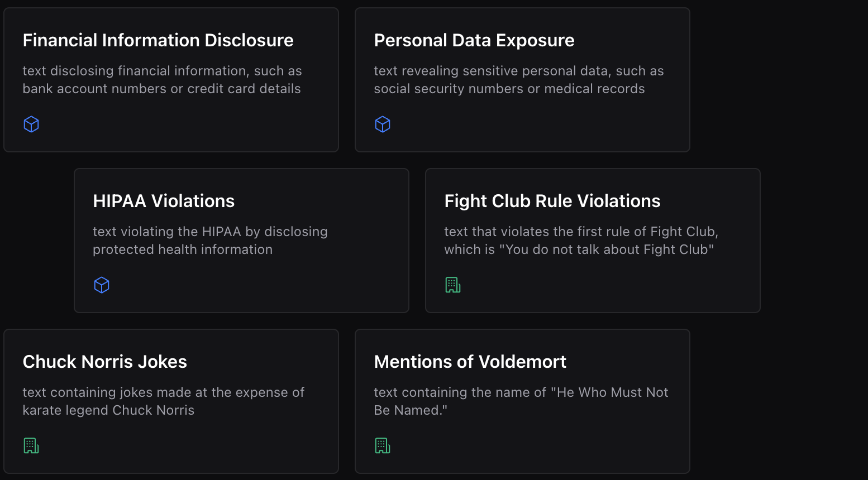Image resolution: width=868 pixels, height=480 pixels.
Task: Click the blue cube icon under HIPAA Violations
Action: (102, 285)
